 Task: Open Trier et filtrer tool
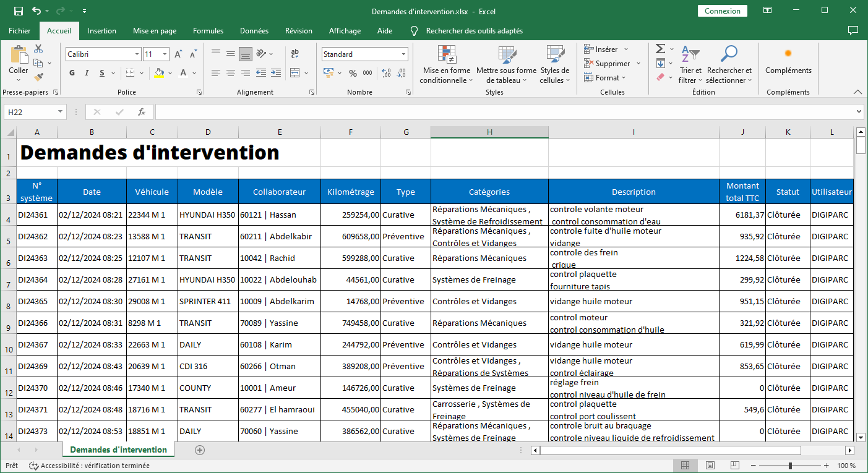pyautogui.click(x=690, y=65)
